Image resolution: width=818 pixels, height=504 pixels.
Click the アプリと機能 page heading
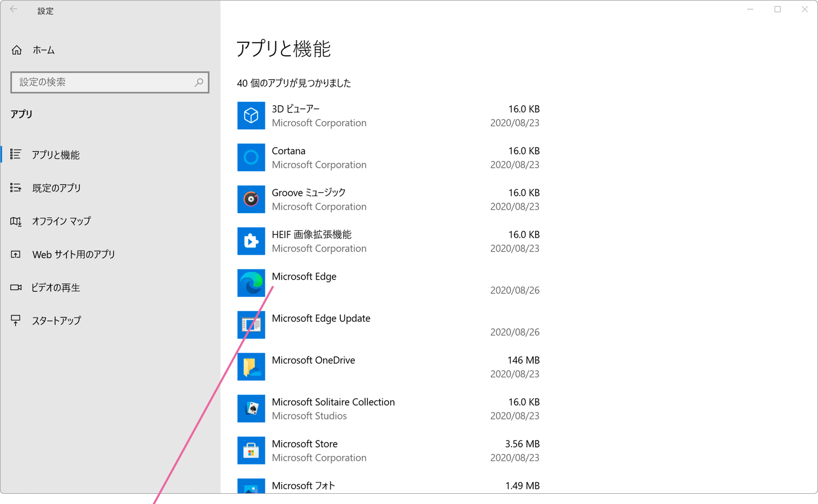pos(284,49)
